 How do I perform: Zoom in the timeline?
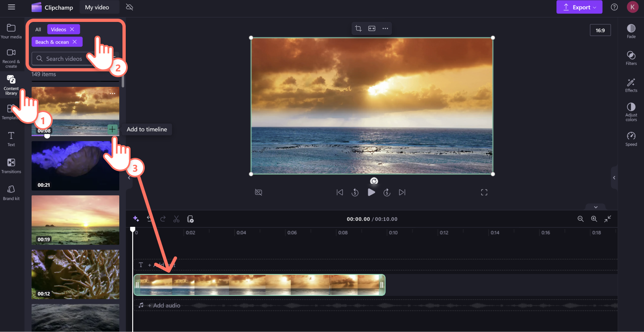[594, 219]
